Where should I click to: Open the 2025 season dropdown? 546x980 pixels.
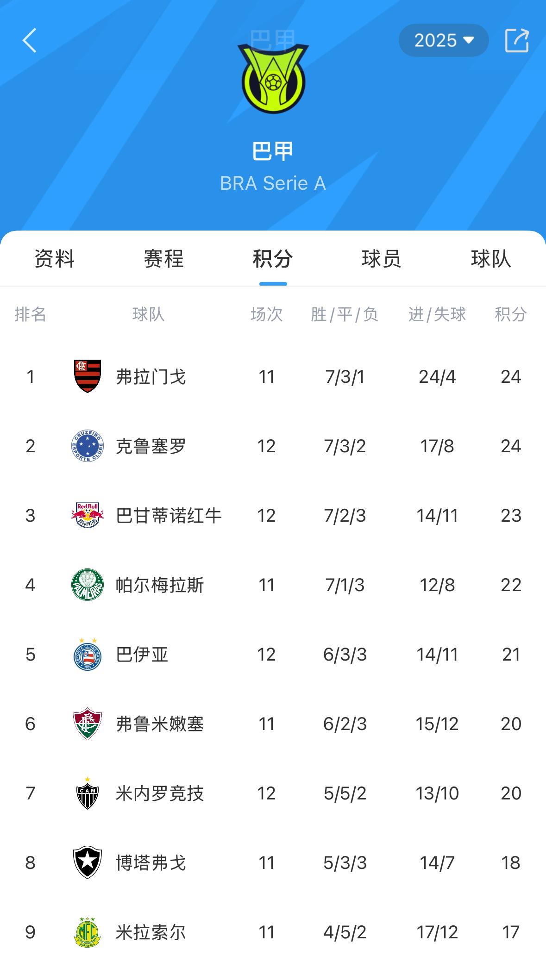coord(444,40)
